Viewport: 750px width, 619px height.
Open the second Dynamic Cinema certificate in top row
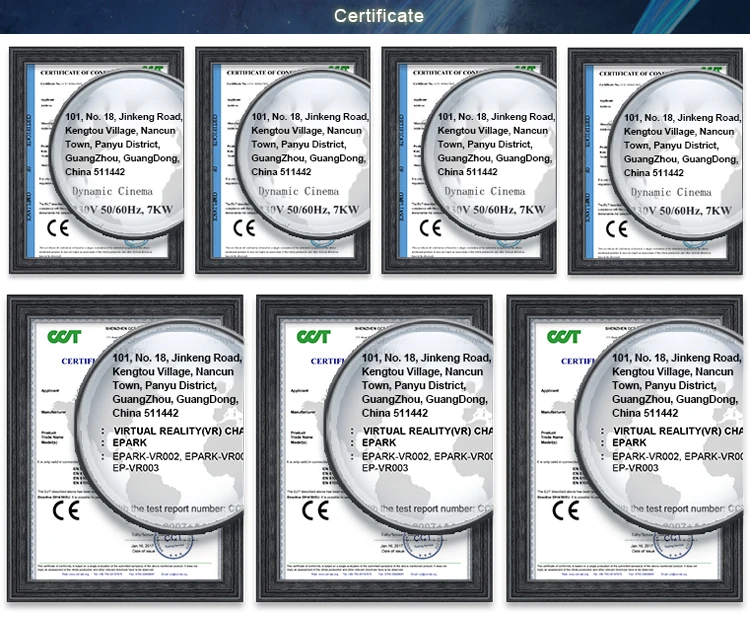tap(283, 160)
